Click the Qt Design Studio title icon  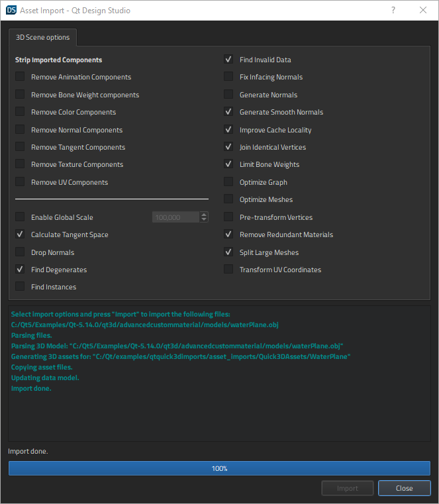[11, 11]
